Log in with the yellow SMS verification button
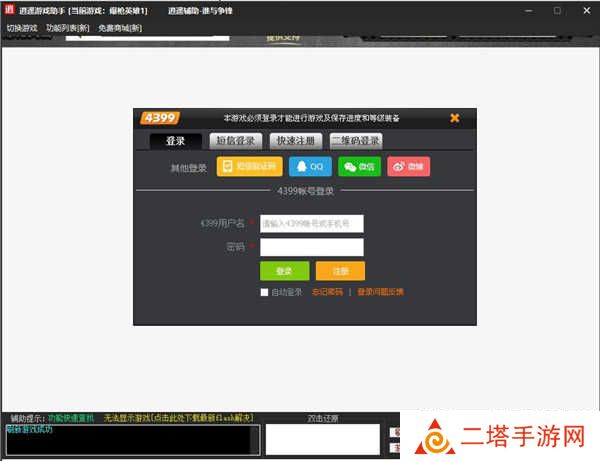This screenshot has width=600, height=461. 249,166
